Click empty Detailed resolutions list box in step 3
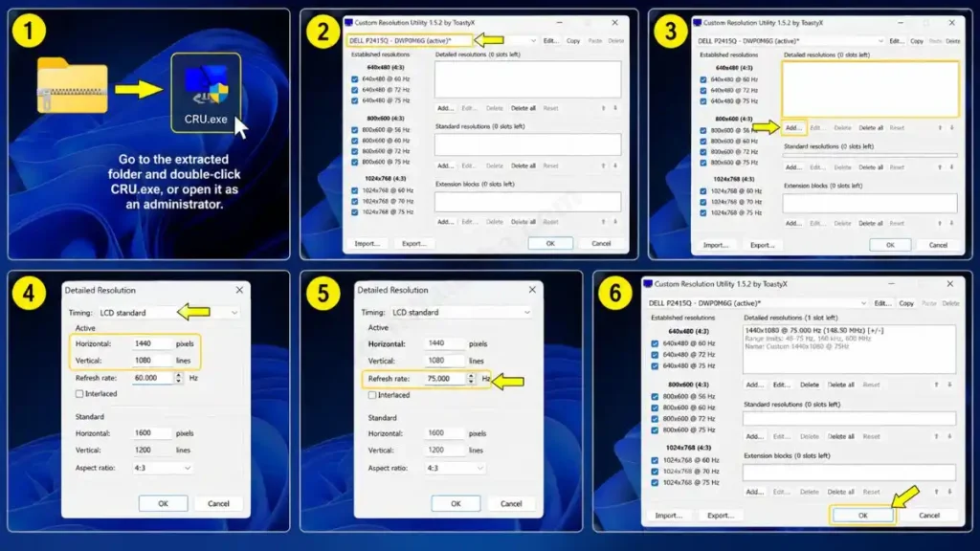980x551 pixels. click(x=870, y=89)
